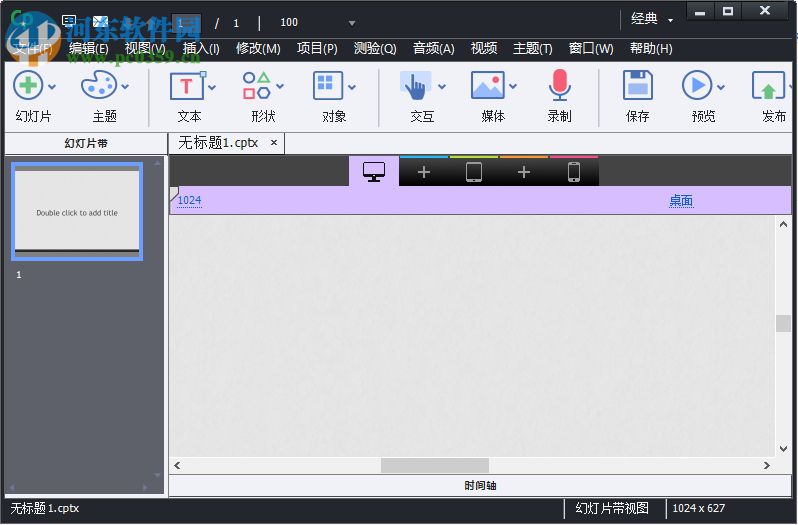Open the Themes palette icon

point(98,85)
